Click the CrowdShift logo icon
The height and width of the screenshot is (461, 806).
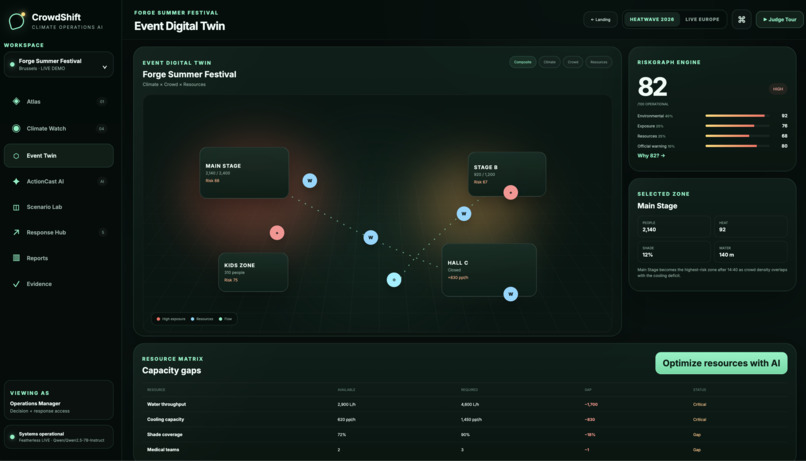click(16, 21)
